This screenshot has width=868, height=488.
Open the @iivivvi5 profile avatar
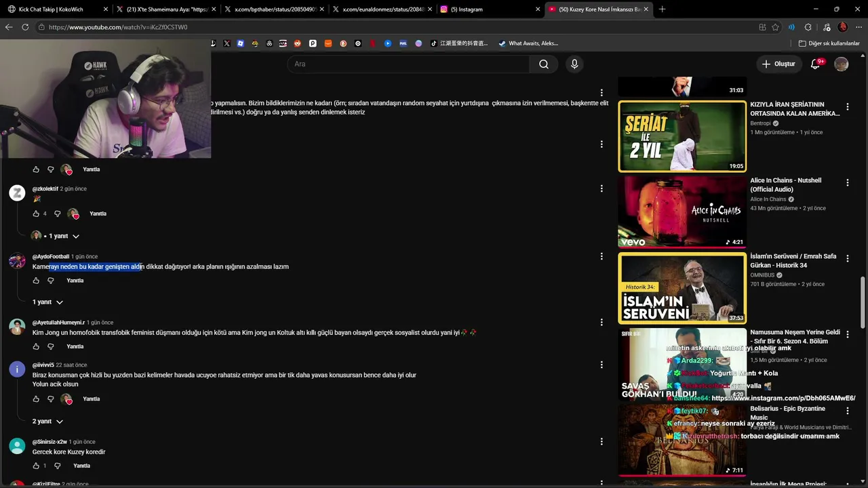(x=17, y=369)
